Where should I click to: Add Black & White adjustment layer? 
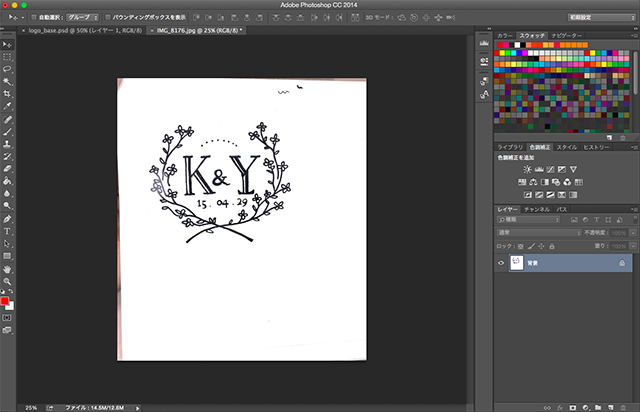(545, 182)
